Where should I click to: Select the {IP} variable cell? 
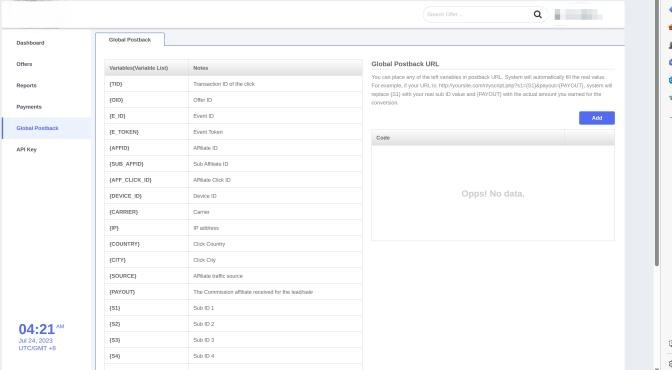click(147, 228)
